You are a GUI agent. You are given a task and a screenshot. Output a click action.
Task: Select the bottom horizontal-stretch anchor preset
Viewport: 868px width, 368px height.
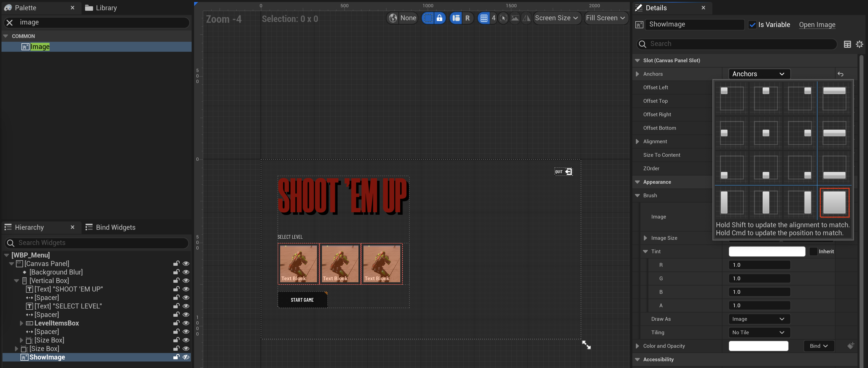click(834, 167)
